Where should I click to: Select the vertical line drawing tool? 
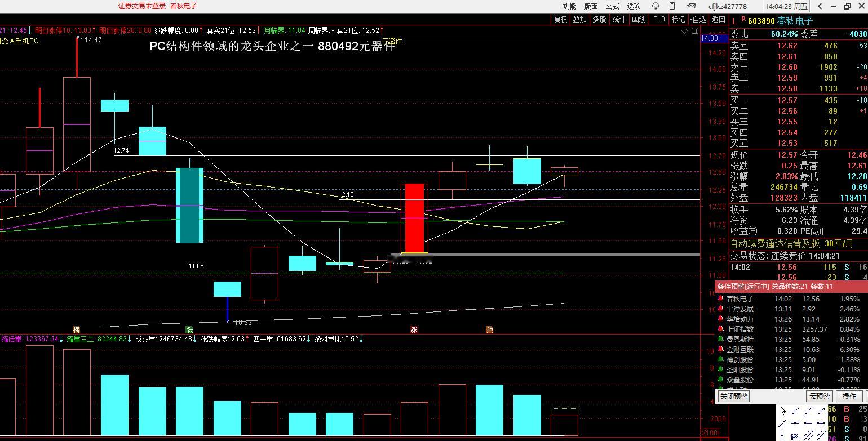[x=782, y=435]
